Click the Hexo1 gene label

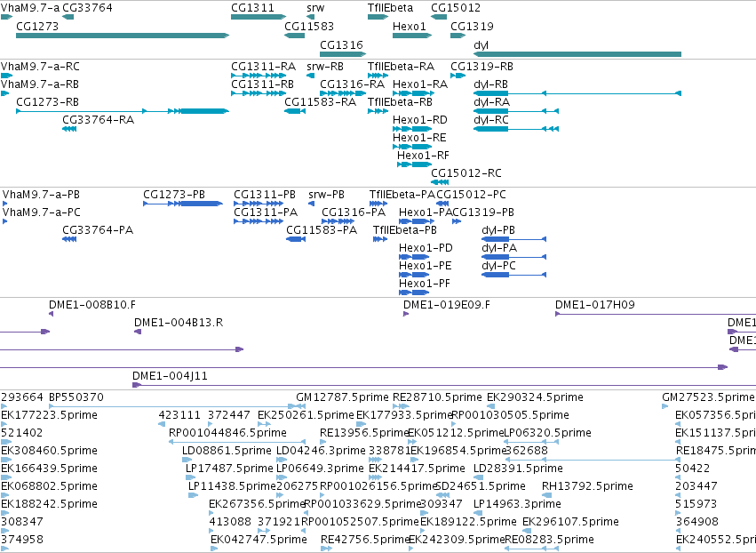[410, 27]
